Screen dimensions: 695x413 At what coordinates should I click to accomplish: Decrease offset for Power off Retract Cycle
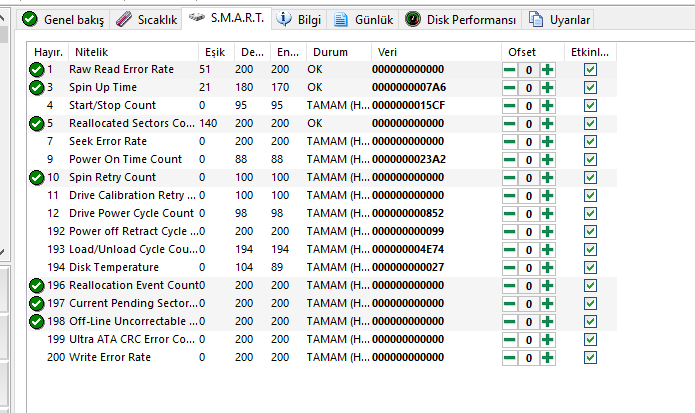pos(510,232)
